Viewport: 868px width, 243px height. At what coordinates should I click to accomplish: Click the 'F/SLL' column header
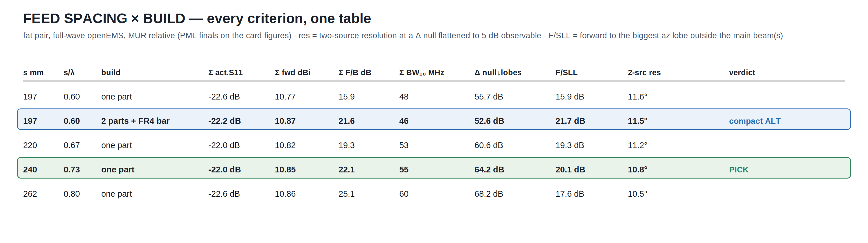[x=566, y=72]
